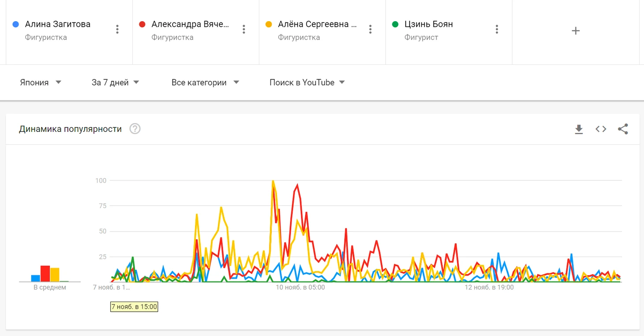
Task: Expand the Япония region dropdown
Action: tap(41, 82)
